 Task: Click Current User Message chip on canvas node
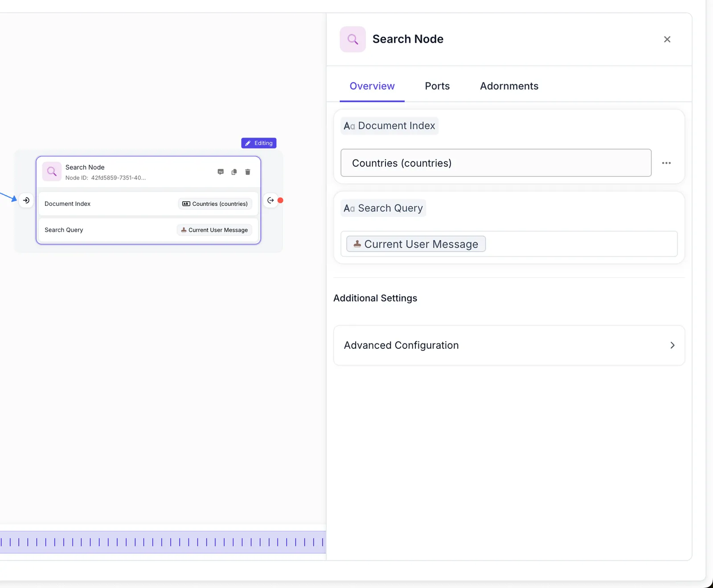tap(214, 230)
